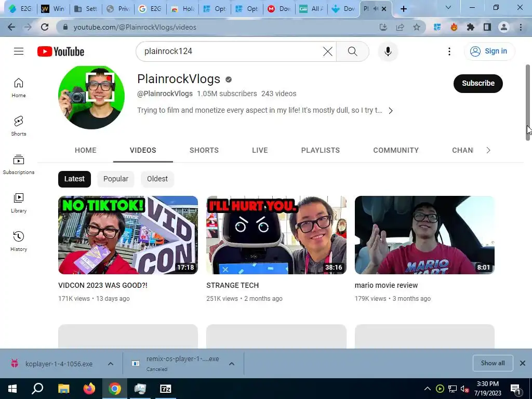Open tab search dropdown in title bar
This screenshot has height=399, width=532.
(448, 7)
